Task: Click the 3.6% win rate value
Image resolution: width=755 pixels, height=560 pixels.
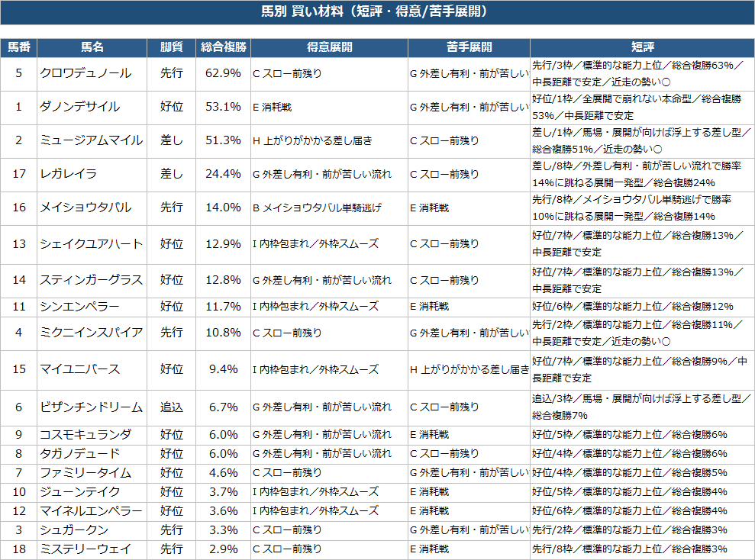Action: pos(224,511)
